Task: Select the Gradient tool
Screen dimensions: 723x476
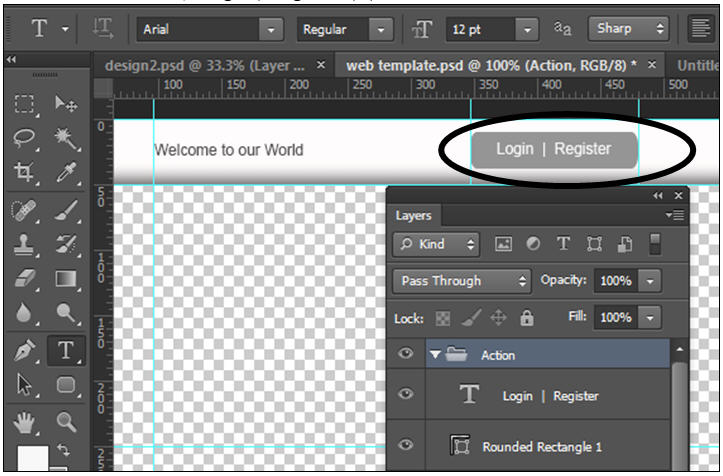Action: 66,279
